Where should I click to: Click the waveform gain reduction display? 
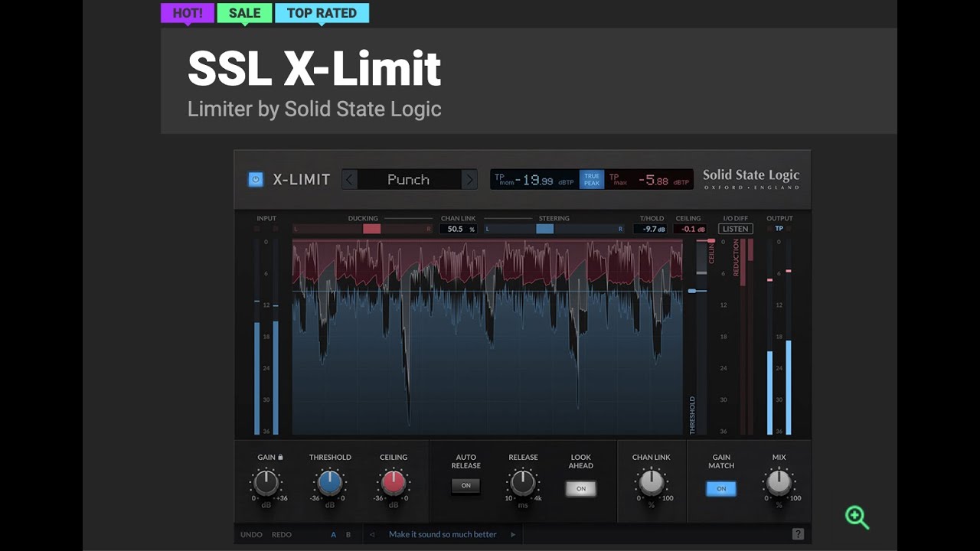click(x=488, y=337)
